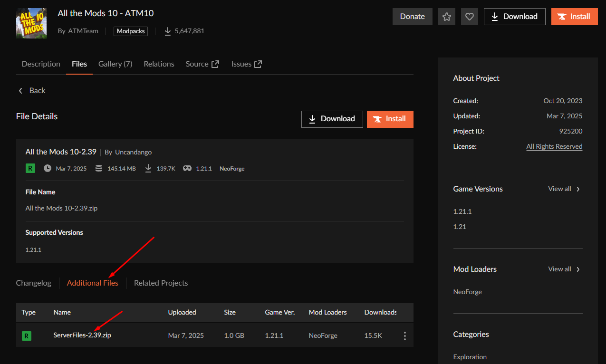Screen dimensions: 606x364
Task: Switch to the Description tab
Action: 41,64
